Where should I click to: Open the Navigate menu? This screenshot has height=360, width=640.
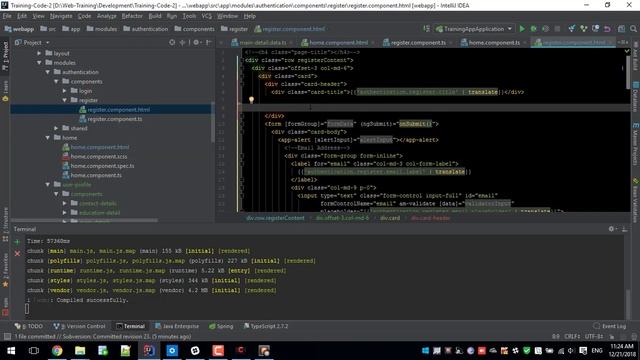click(x=61, y=16)
